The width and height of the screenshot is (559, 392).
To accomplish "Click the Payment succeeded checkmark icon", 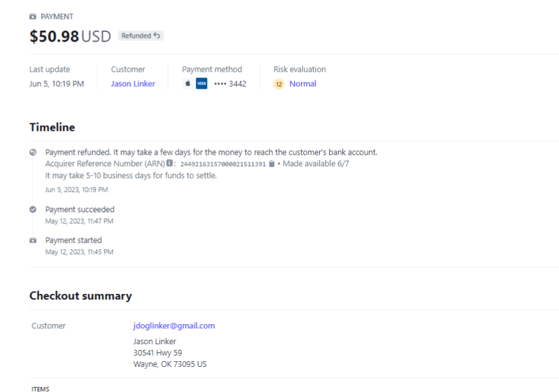I will tap(33, 210).
